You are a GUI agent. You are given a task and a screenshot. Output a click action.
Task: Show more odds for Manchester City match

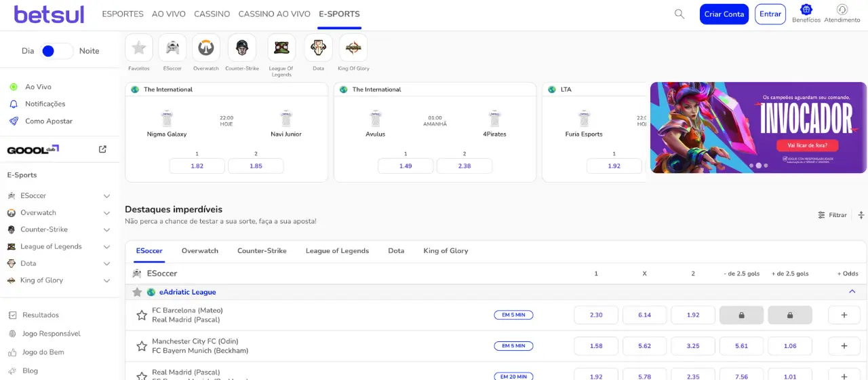click(844, 346)
